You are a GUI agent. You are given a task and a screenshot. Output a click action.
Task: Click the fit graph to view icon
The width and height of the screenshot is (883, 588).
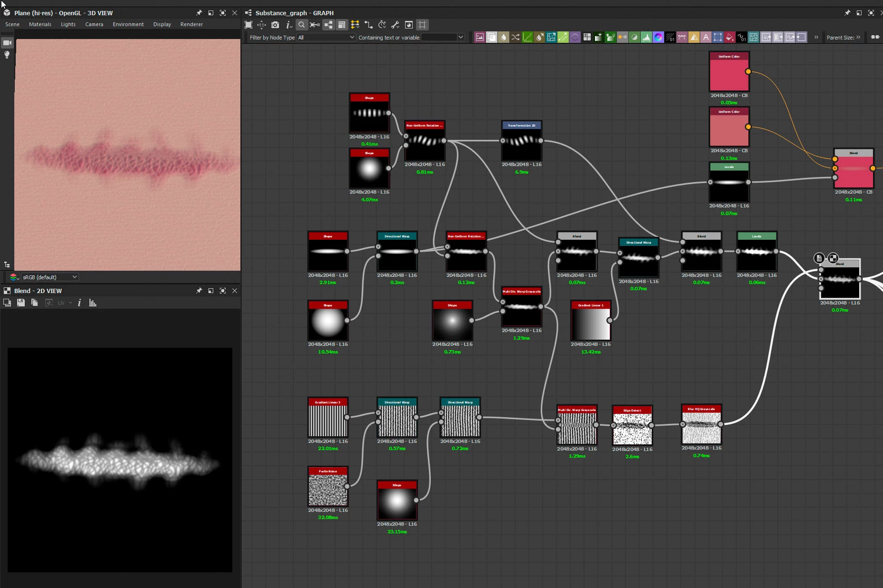click(x=248, y=25)
